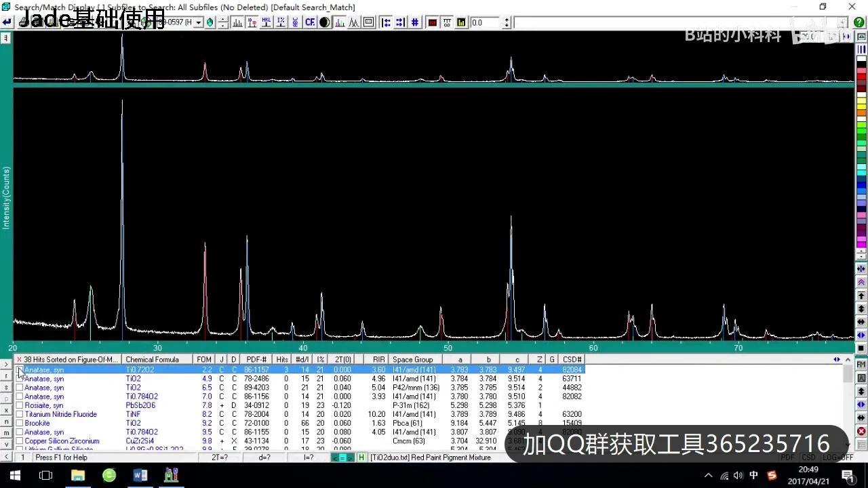Check the Titanium Nitride Fluoride checkbox

click(20, 414)
